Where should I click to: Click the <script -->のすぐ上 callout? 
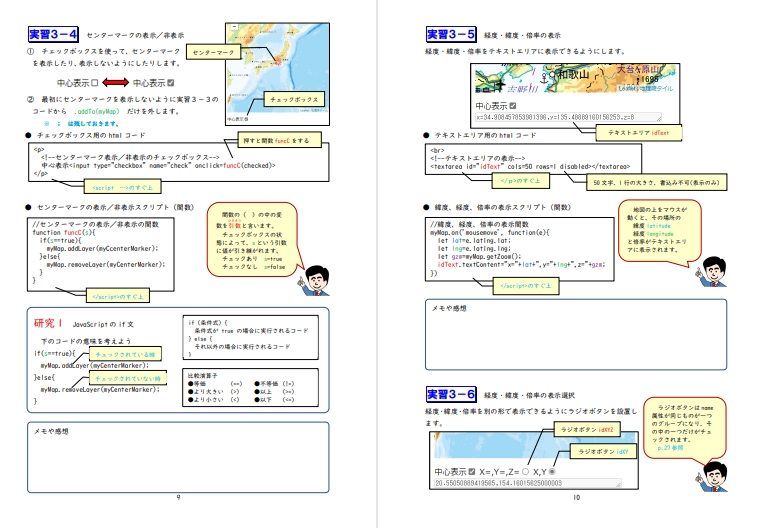123,187
